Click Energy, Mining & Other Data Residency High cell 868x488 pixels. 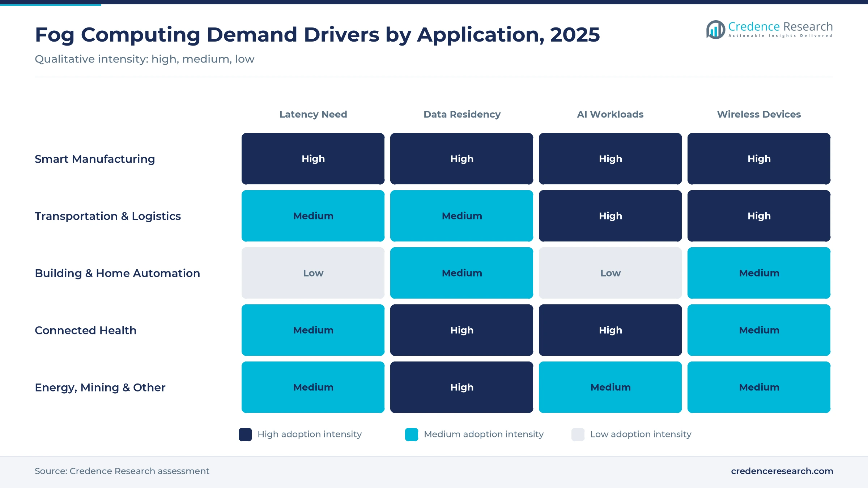click(x=462, y=387)
